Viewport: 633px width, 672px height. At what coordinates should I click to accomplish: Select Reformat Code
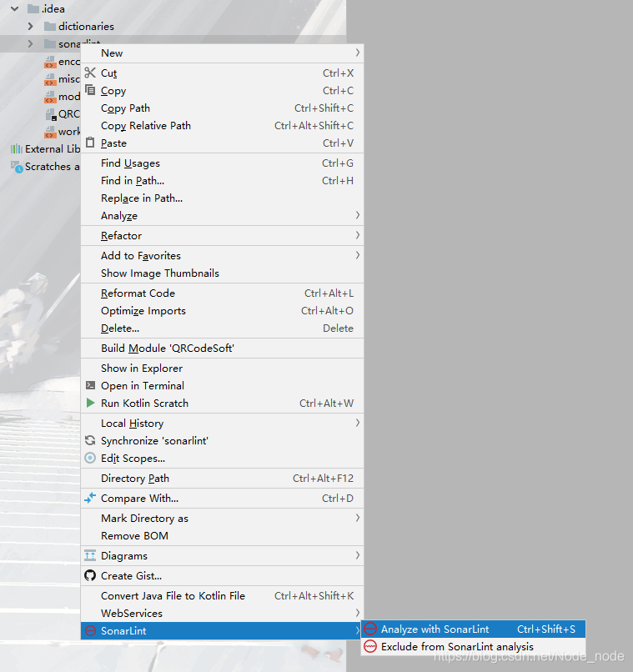tap(222, 293)
